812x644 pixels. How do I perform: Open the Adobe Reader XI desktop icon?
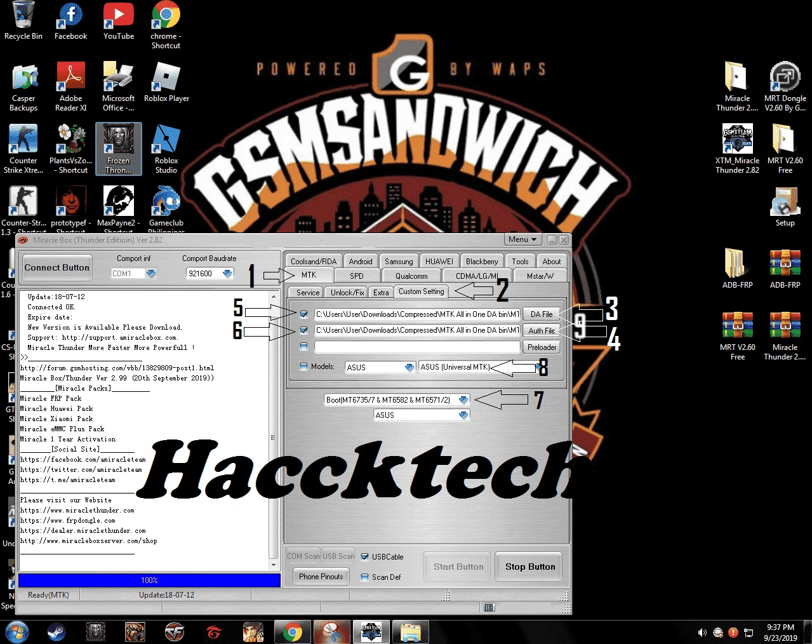coord(70,88)
